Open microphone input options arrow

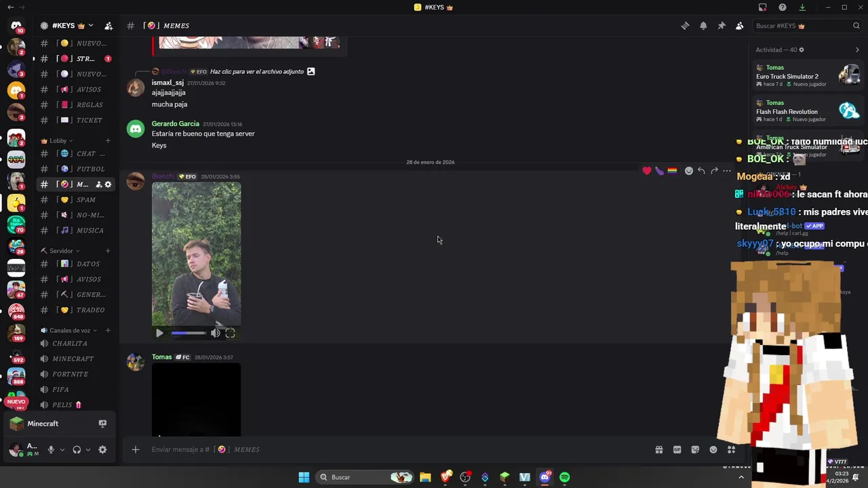pyautogui.click(x=62, y=449)
